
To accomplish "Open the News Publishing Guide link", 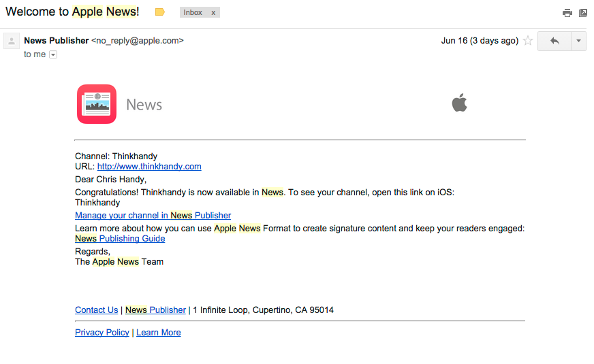I will tap(120, 239).
